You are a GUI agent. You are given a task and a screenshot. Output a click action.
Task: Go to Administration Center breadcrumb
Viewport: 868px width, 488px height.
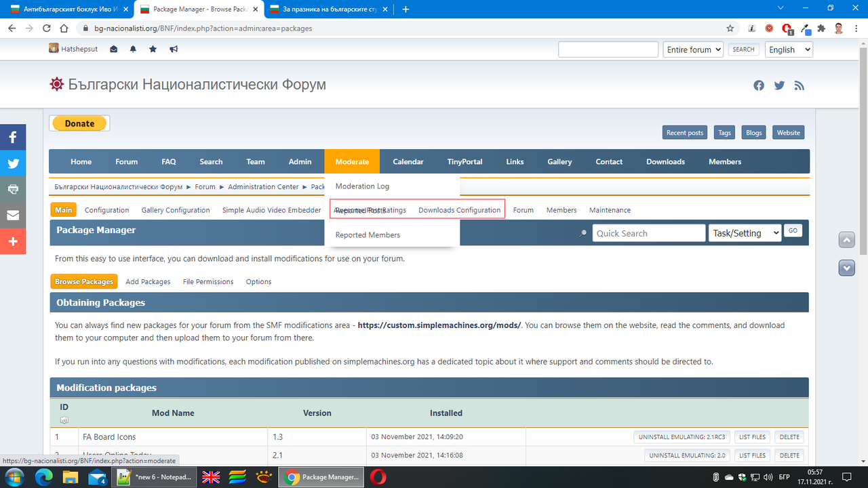[x=263, y=186]
